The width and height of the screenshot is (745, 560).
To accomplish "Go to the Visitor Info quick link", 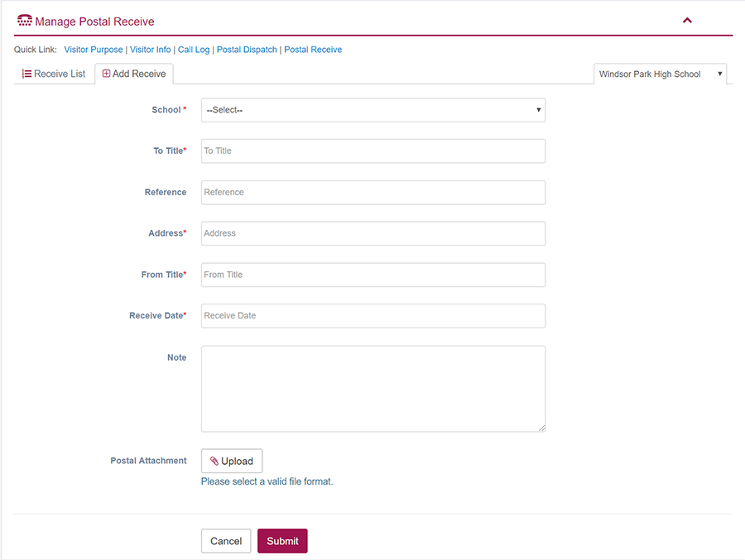I will tap(150, 50).
